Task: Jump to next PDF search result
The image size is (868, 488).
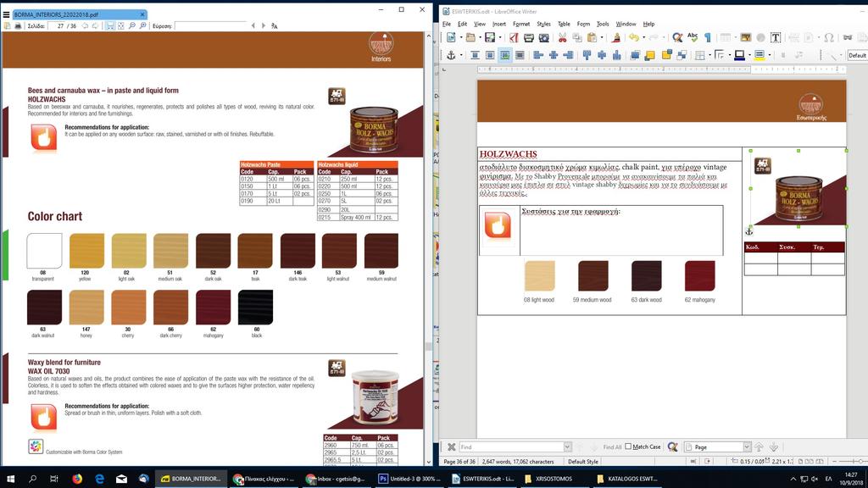Action: pyautogui.click(x=264, y=26)
